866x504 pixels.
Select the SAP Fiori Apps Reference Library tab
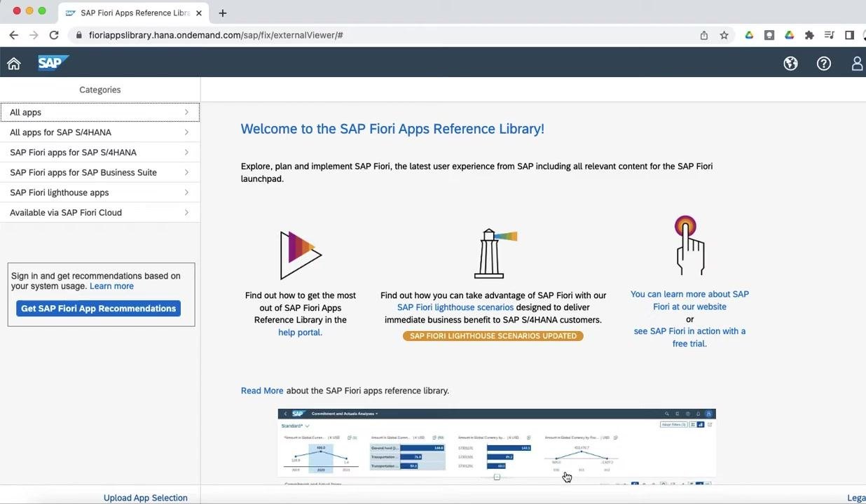[133, 13]
